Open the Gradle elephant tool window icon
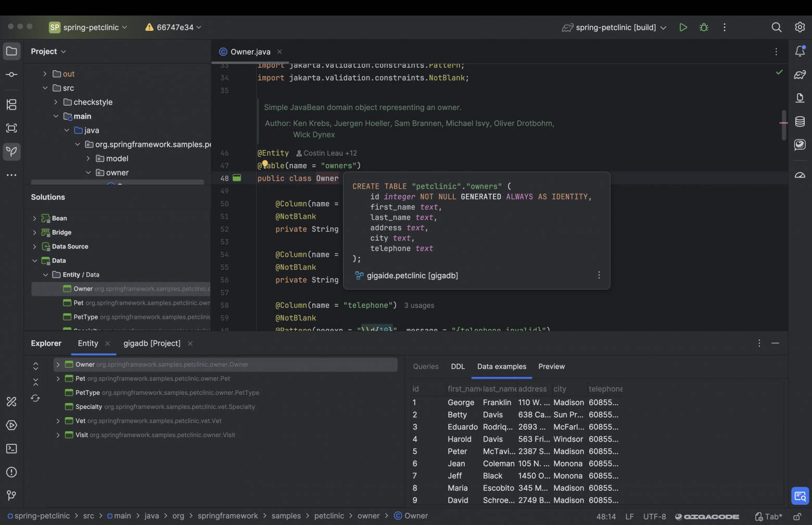812x525 pixels. tap(800, 74)
